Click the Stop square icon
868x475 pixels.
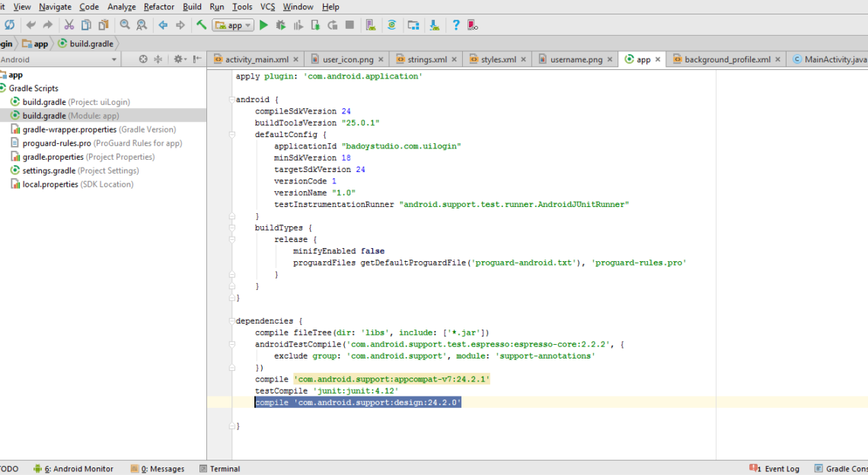349,25
